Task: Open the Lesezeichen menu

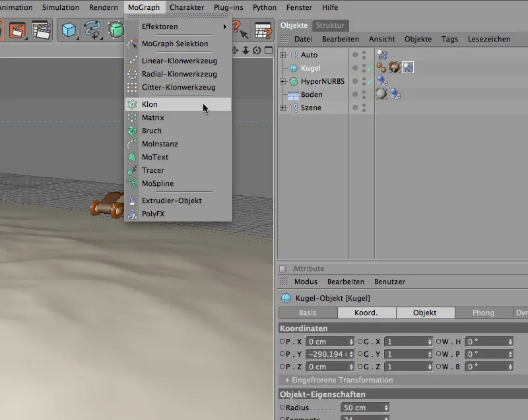Action: (x=489, y=39)
